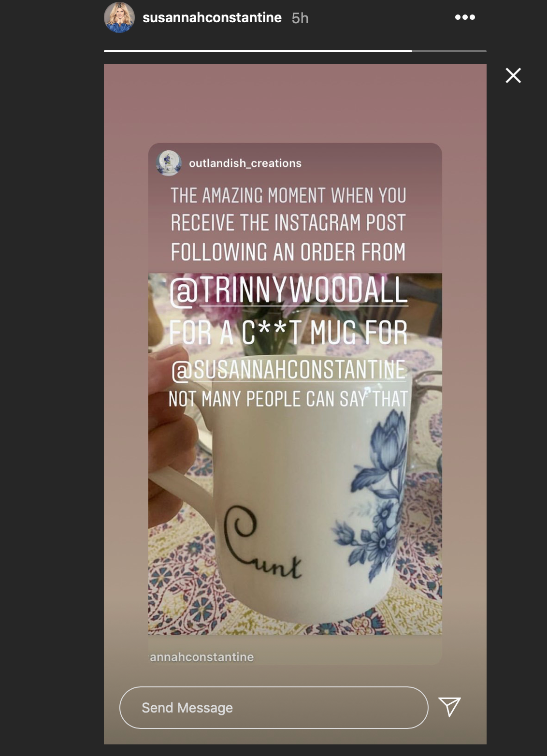Tap the @SUSANNAHCONSTANTINE mention in story
The width and height of the screenshot is (547, 756).
288,370
